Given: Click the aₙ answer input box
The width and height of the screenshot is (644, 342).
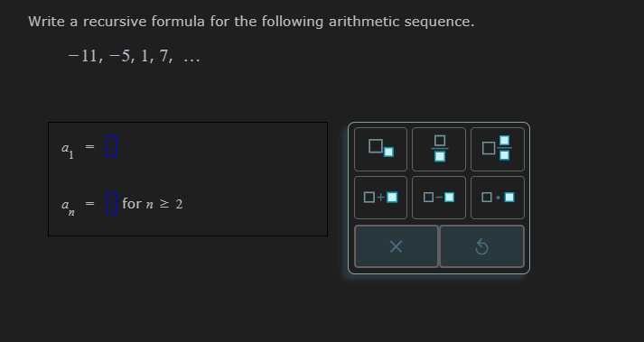Looking at the screenshot, I should click(x=112, y=203).
